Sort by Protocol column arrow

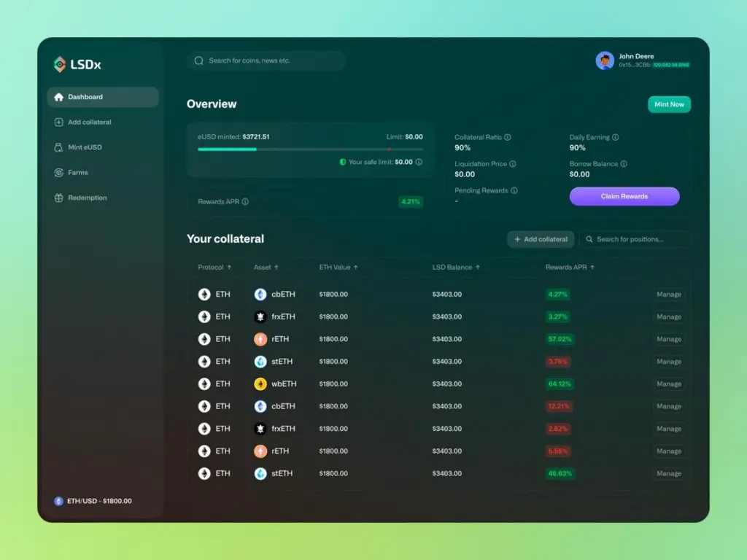[x=229, y=267]
